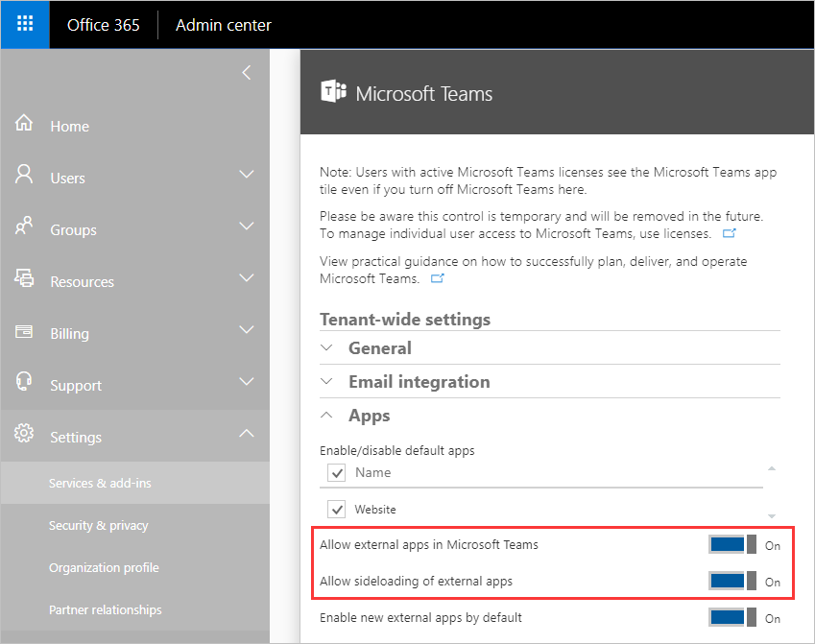
Task: Turn off Enable new external apps by default
Action: (732, 617)
